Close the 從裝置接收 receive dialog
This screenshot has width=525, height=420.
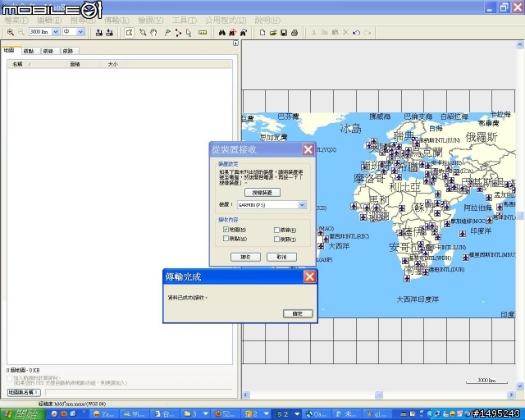click(308, 149)
